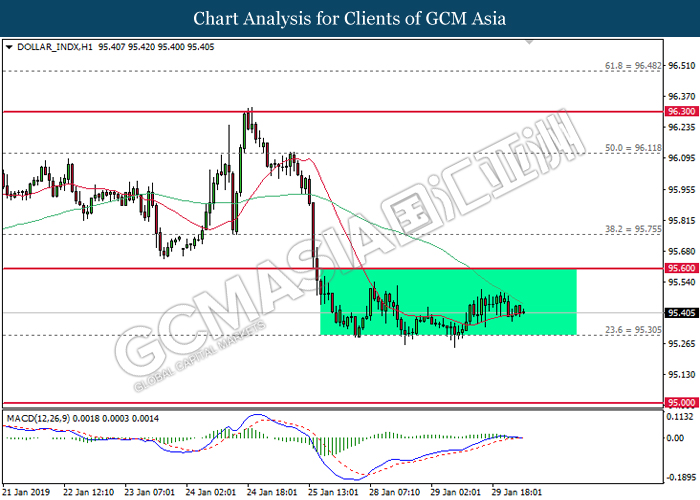Click the 29 Jan 02:01 time label
Viewport: 700px width, 500px height.
tap(455, 492)
